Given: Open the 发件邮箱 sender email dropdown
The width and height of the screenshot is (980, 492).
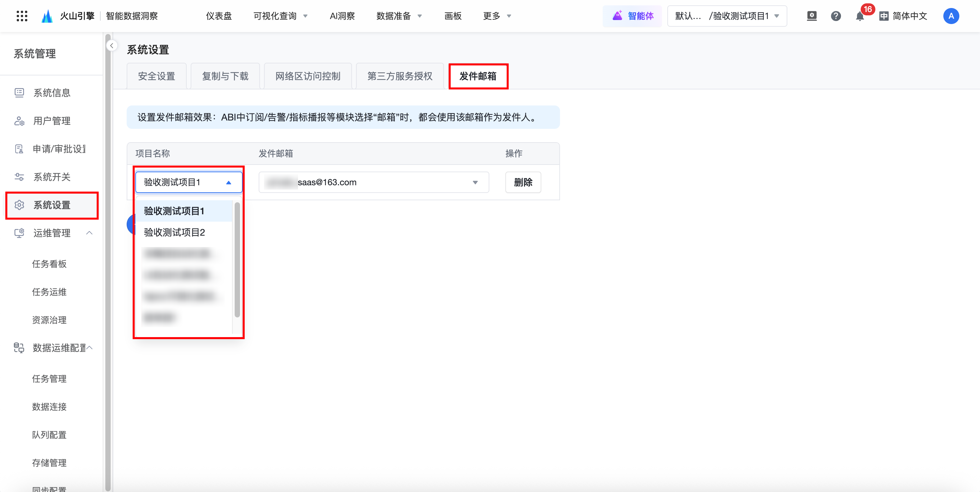Looking at the screenshot, I should tap(374, 182).
